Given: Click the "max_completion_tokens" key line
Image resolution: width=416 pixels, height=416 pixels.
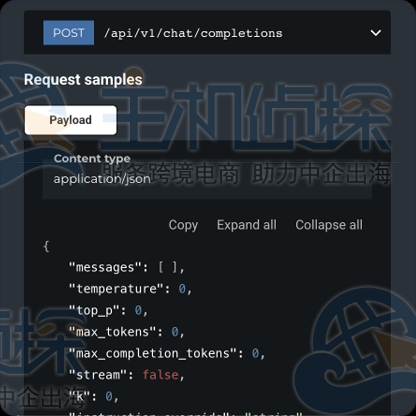Looking at the screenshot, I should [167, 353].
